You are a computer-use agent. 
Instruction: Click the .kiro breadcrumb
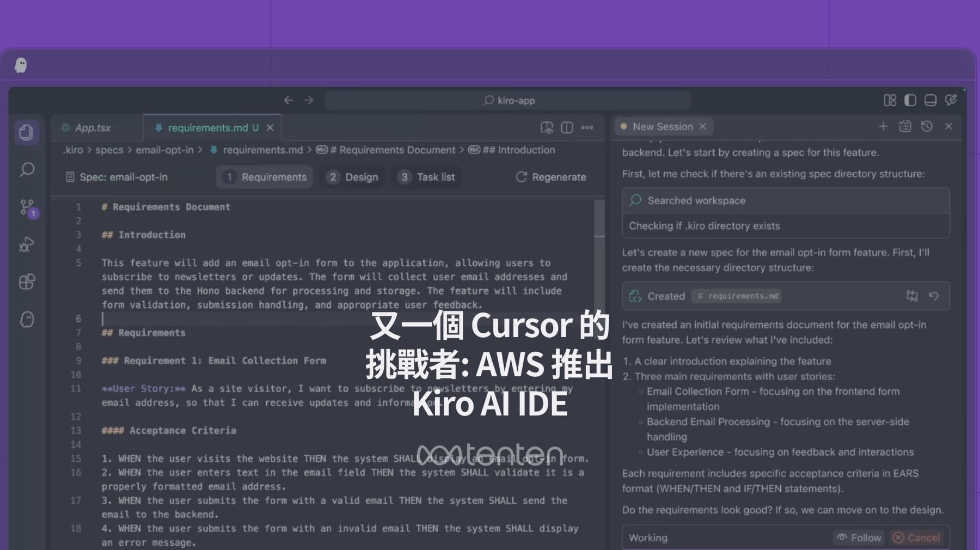pyautogui.click(x=73, y=150)
